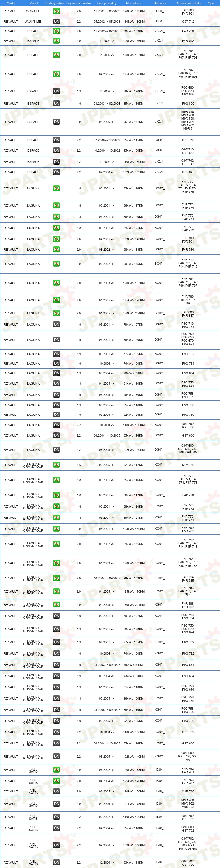
Task: Select the engine cell 'F4R 766, F4R 767'
Action: coord(188,782)
